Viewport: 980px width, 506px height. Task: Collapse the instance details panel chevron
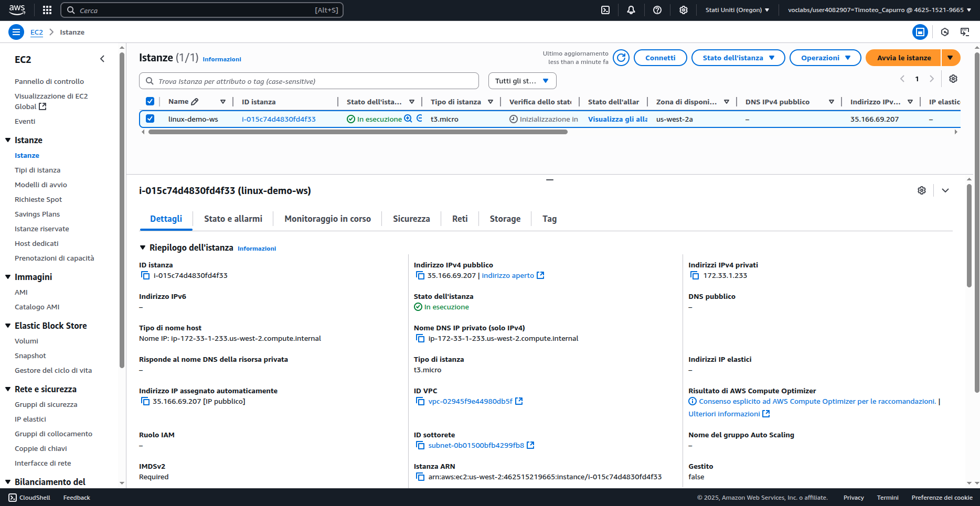pyautogui.click(x=945, y=190)
